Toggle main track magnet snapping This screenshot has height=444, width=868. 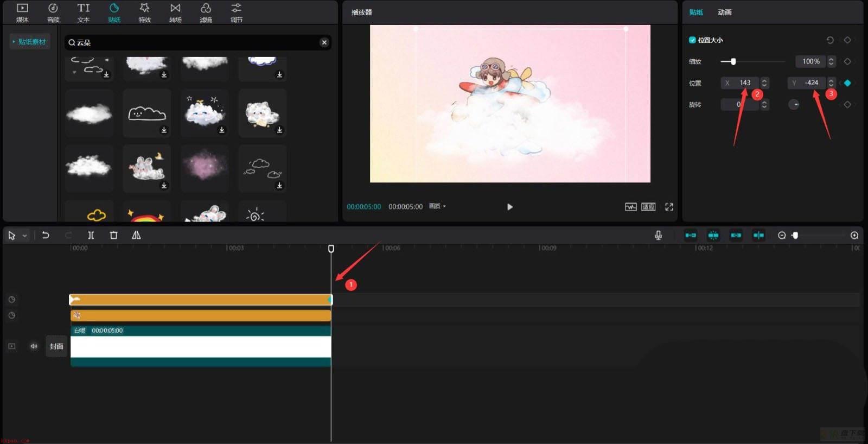(691, 235)
